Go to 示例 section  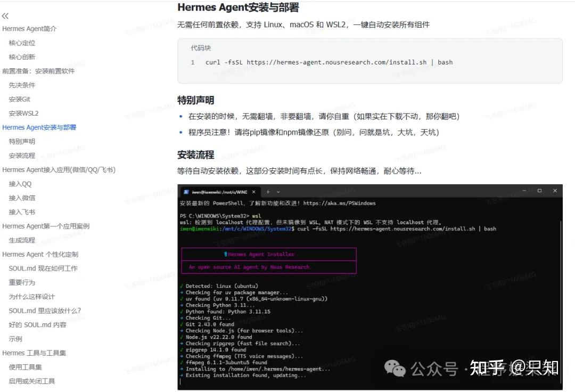point(15,339)
